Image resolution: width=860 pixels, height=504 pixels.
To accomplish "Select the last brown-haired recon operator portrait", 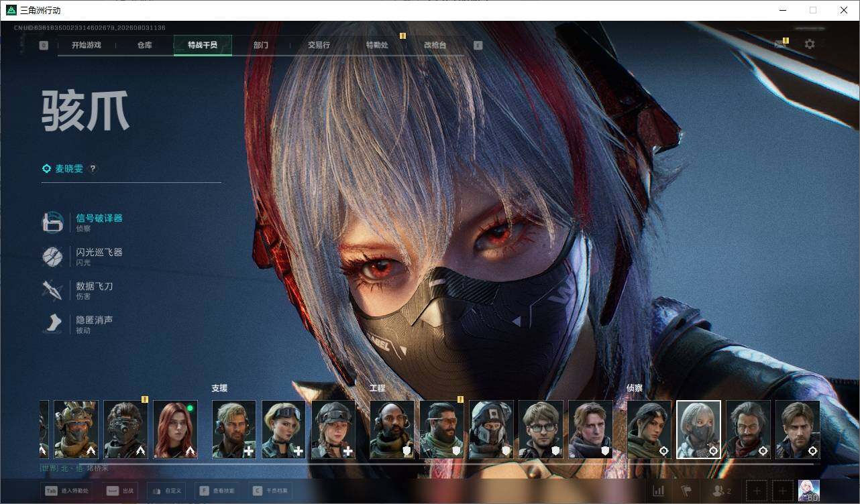I will coord(798,430).
